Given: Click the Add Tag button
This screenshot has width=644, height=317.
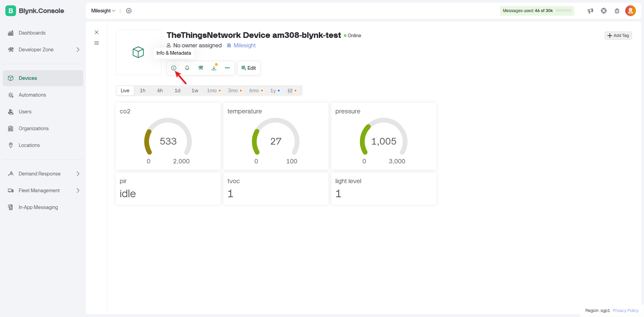Looking at the screenshot, I should 618,36.
